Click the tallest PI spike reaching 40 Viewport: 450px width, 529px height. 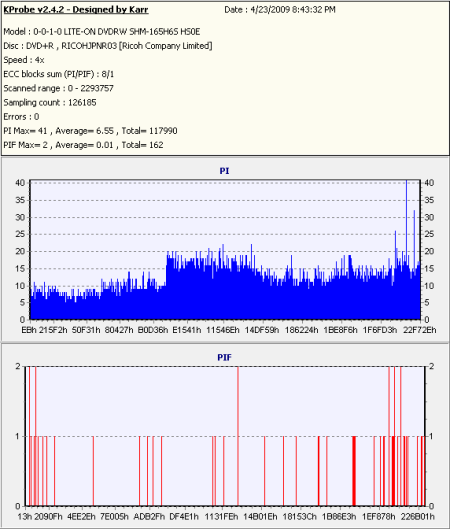click(x=406, y=250)
